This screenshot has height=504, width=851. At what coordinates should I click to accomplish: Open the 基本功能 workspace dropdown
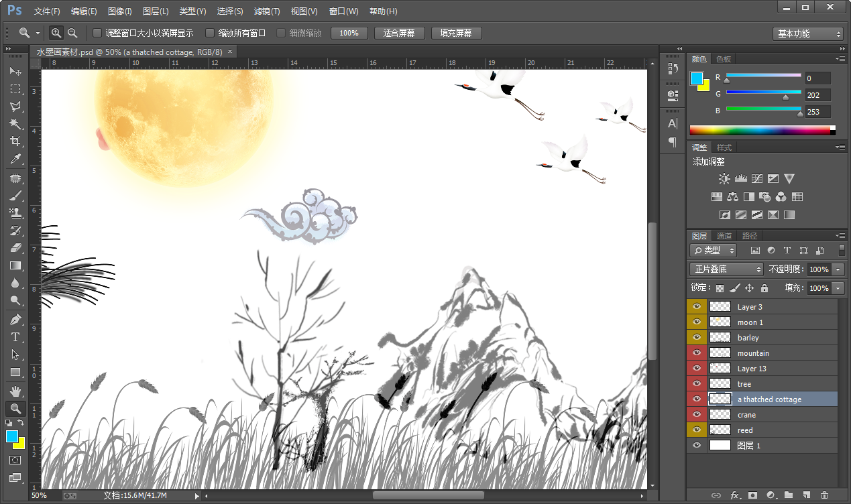coord(807,34)
